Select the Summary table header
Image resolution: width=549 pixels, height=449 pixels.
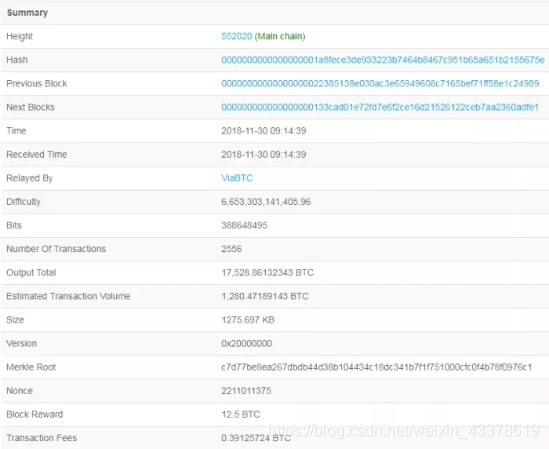click(x=27, y=13)
